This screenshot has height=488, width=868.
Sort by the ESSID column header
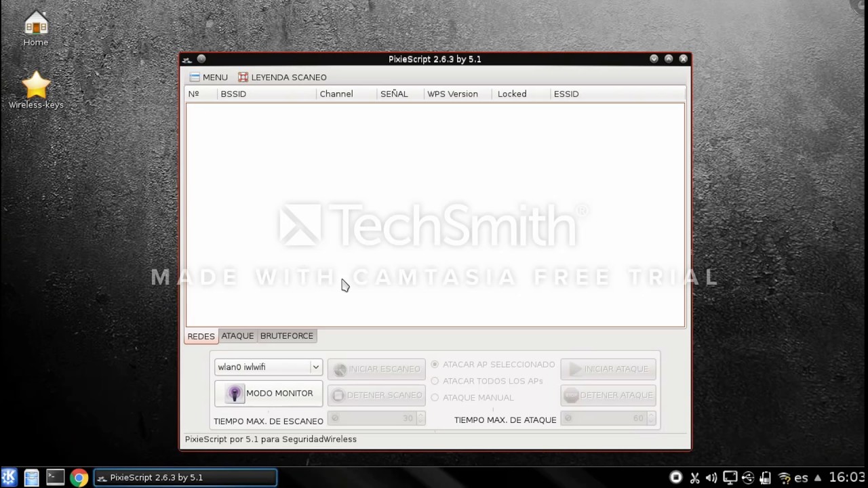(x=617, y=94)
